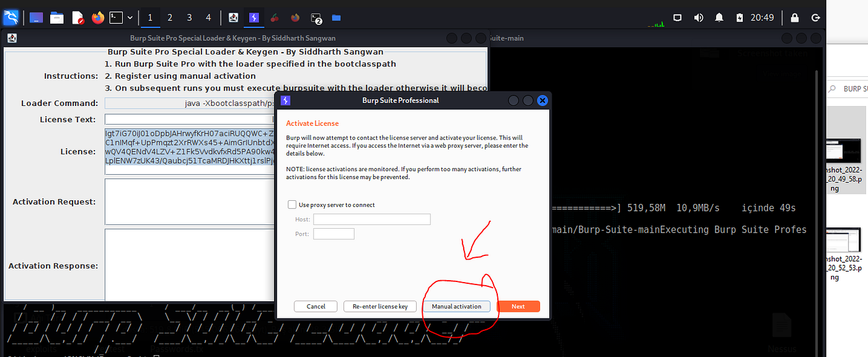Screen dimensions: 868x357
Task: Open the battery power manager icon
Action: pyautogui.click(x=738, y=17)
